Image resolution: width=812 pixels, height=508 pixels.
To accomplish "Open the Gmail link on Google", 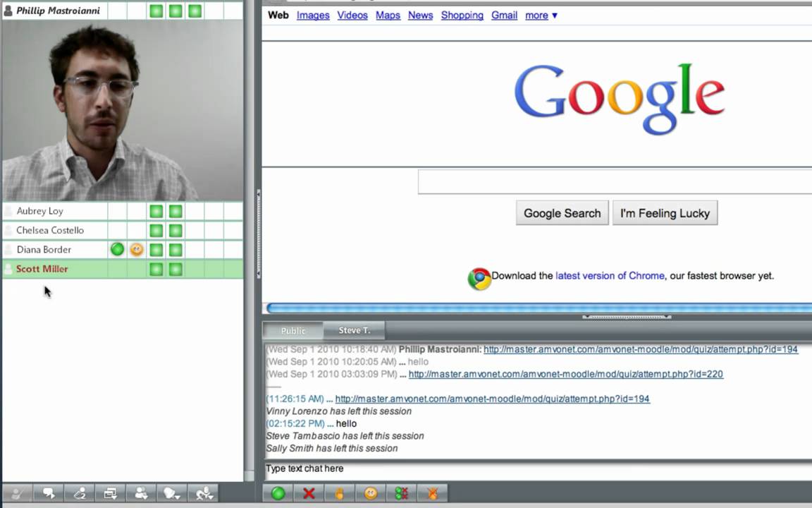I will (505, 16).
